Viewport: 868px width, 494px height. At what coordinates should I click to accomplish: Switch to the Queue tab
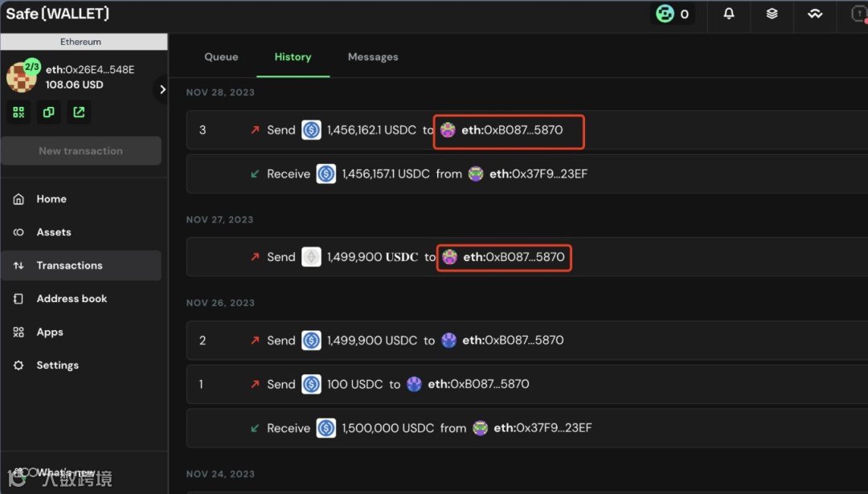pos(221,57)
